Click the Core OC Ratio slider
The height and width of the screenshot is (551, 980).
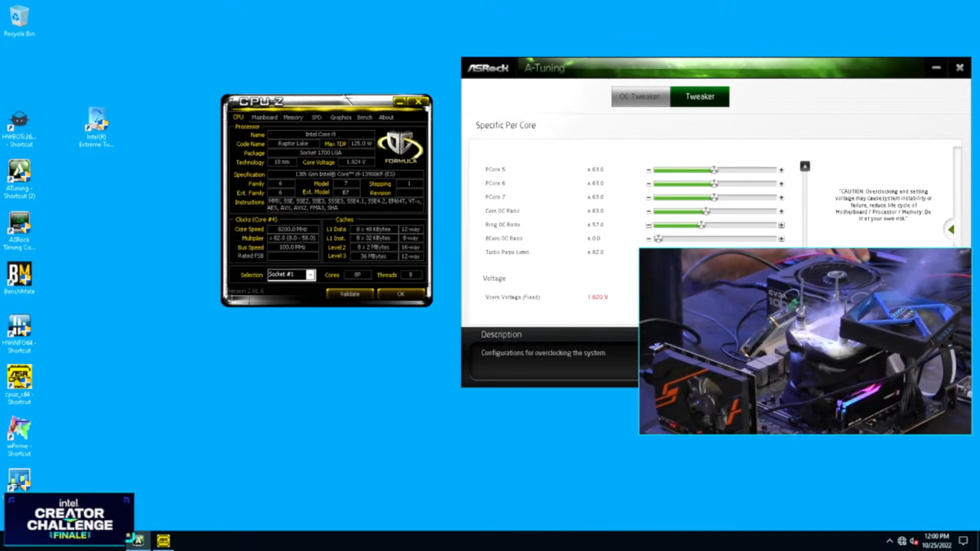pyautogui.click(x=715, y=211)
